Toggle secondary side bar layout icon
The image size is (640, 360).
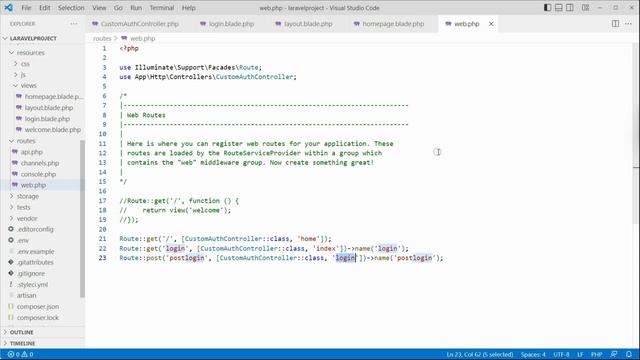coord(570,8)
